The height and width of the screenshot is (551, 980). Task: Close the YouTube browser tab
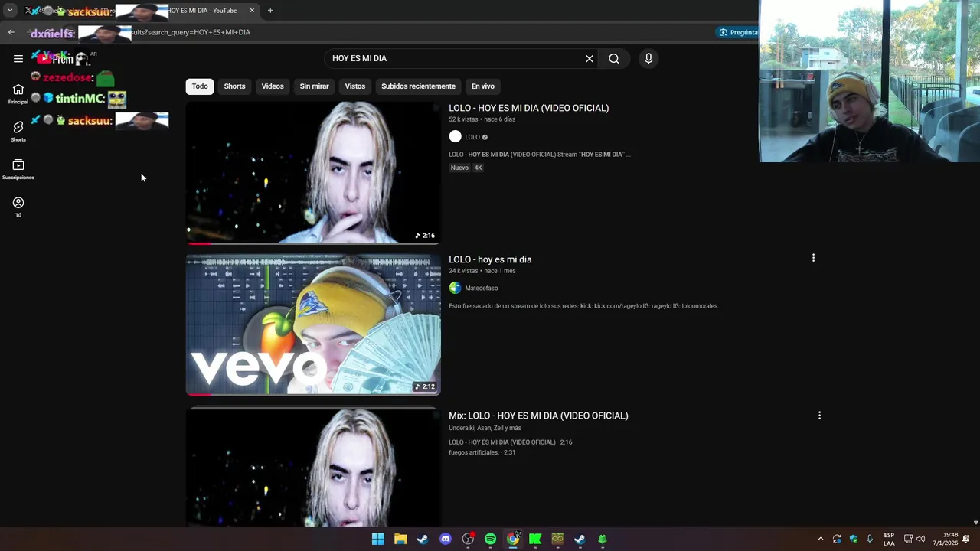[x=252, y=11]
